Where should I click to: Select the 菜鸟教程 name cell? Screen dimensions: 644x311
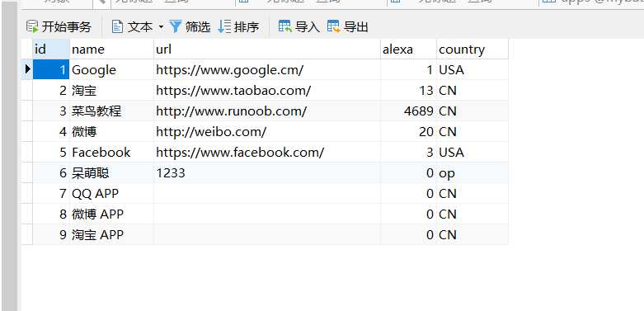[111, 111]
